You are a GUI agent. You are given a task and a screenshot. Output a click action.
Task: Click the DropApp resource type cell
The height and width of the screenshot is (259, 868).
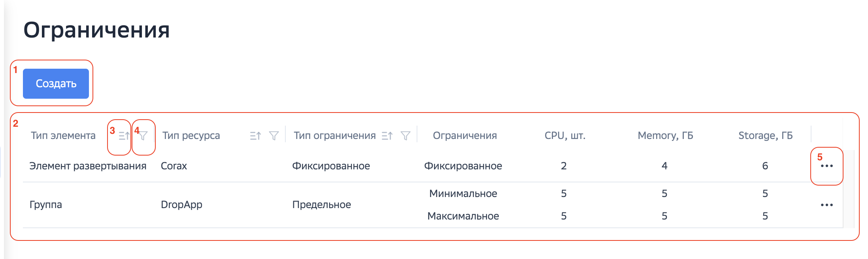(181, 205)
